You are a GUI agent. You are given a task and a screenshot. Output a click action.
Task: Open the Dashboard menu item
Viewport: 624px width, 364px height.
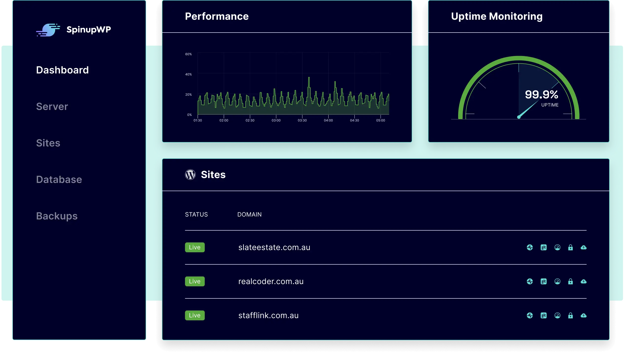point(62,70)
